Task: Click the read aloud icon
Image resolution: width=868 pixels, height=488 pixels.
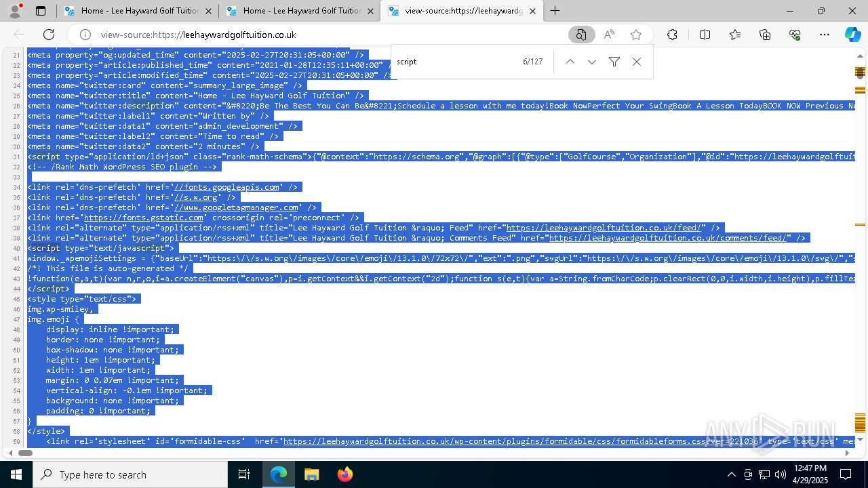Action: click(609, 35)
